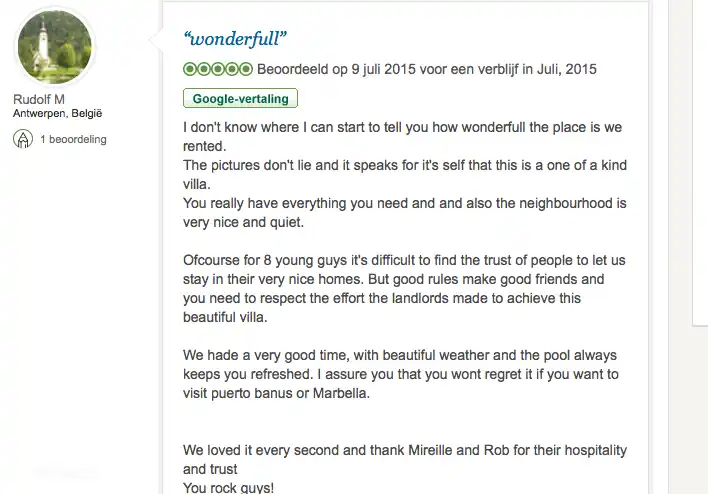Click the contributor badge icon
The width and height of the screenshot is (708, 494).
click(22, 140)
